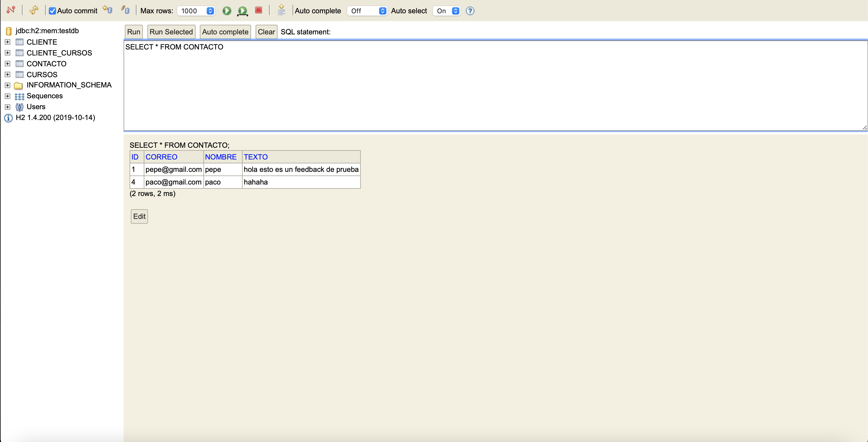Select the CLIENTE_CURSOS table

tap(60, 52)
